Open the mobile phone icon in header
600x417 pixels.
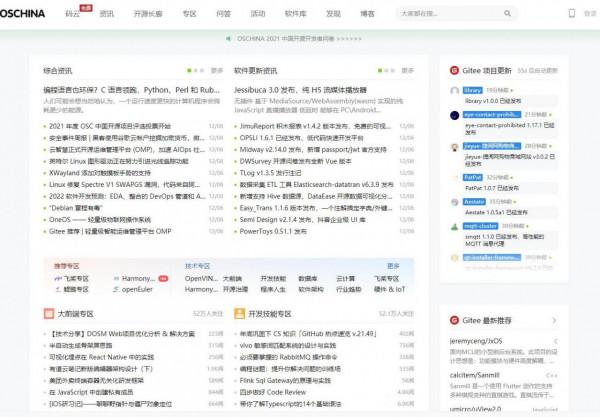572,13
